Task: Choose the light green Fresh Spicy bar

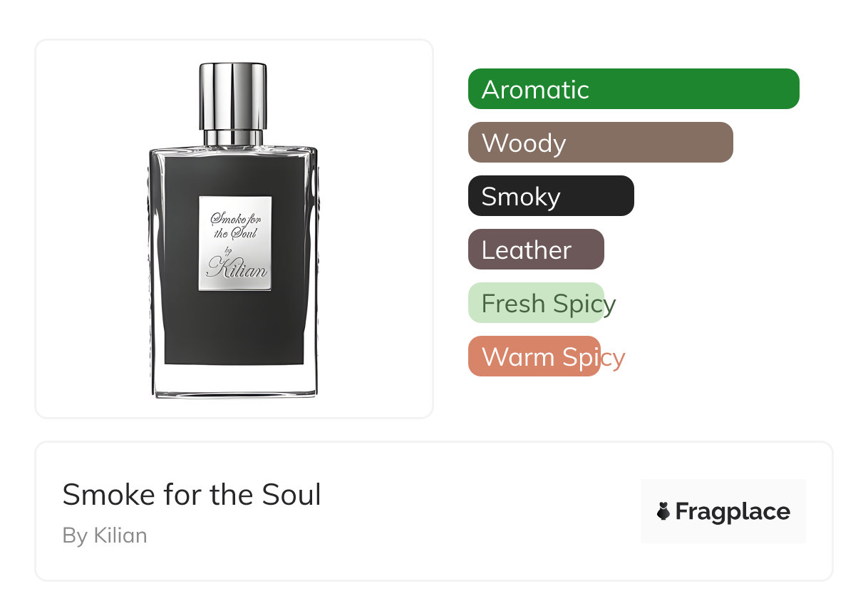Action: point(536,303)
